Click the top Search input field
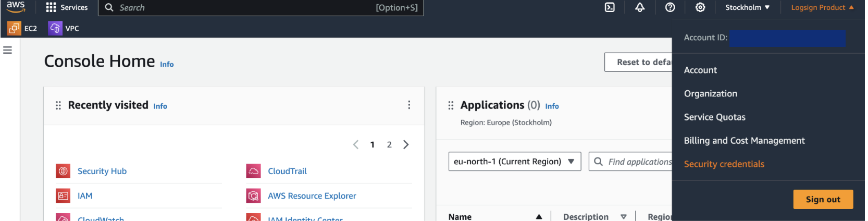 (x=261, y=7)
